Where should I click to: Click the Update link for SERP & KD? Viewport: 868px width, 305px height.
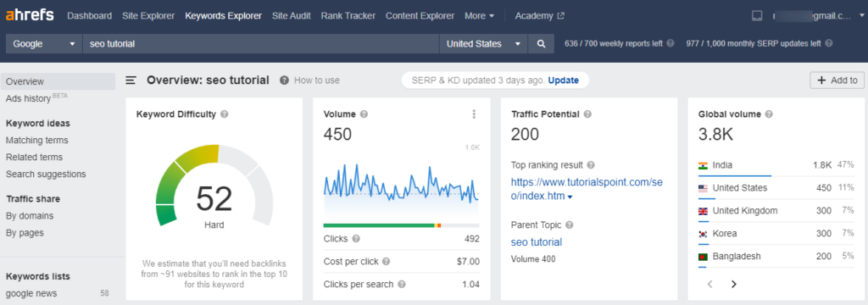(564, 80)
